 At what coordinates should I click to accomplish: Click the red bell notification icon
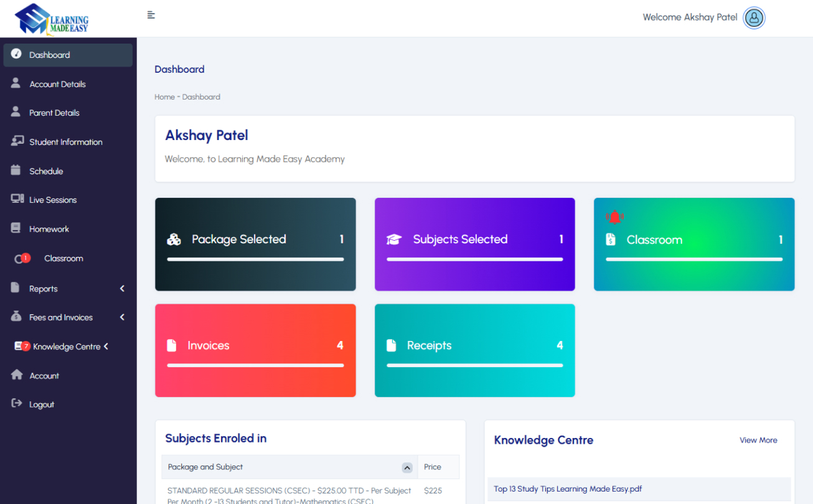(x=614, y=217)
